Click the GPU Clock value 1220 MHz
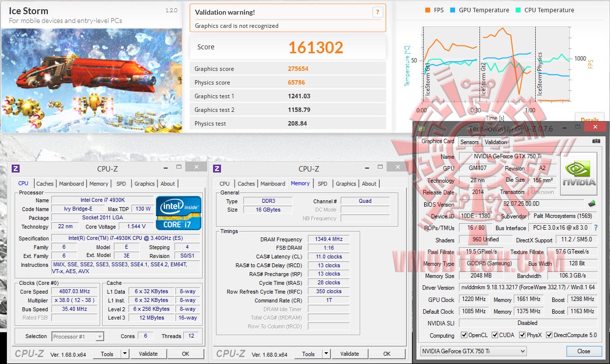 click(x=473, y=299)
